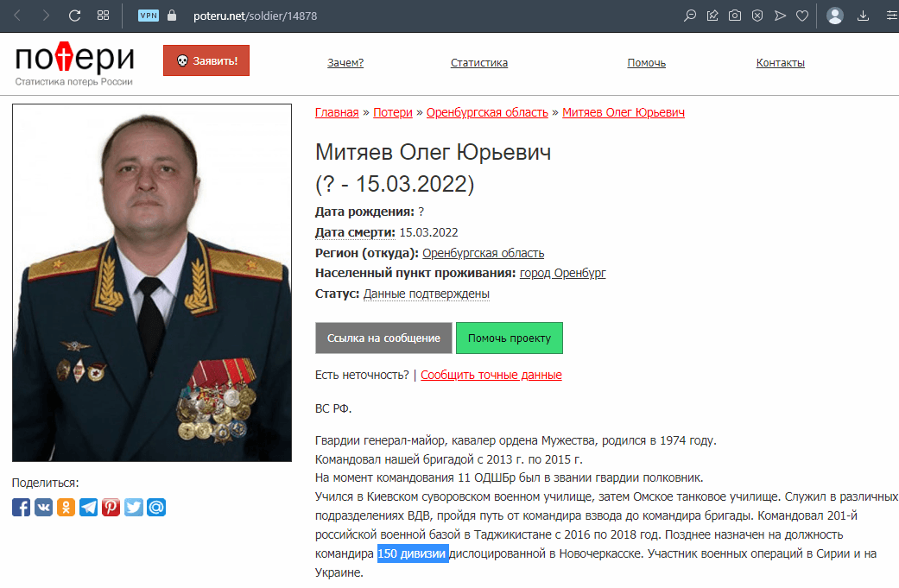Open browser downloads icon
The height and width of the screenshot is (588, 899).
click(x=863, y=16)
